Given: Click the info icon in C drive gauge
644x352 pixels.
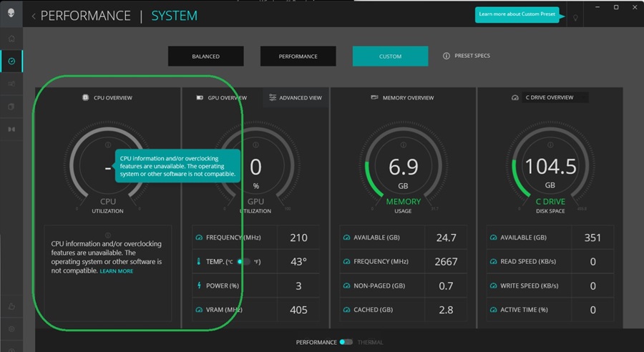Looking at the screenshot, I should 550,145.
